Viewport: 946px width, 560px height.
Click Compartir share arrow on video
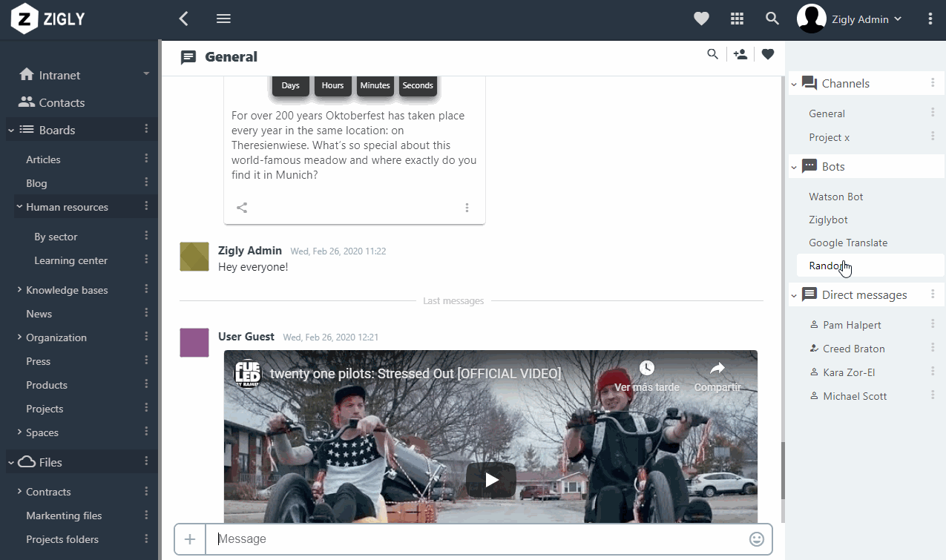tap(717, 368)
